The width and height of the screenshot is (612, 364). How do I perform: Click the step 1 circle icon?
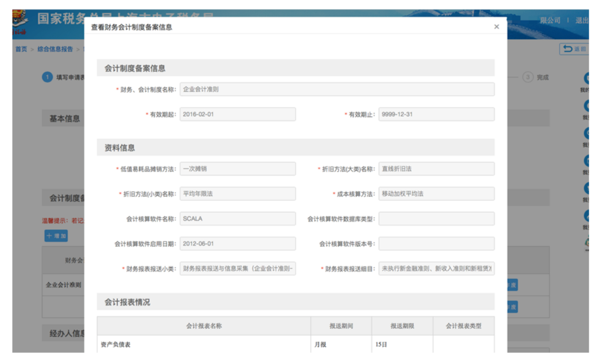click(47, 77)
